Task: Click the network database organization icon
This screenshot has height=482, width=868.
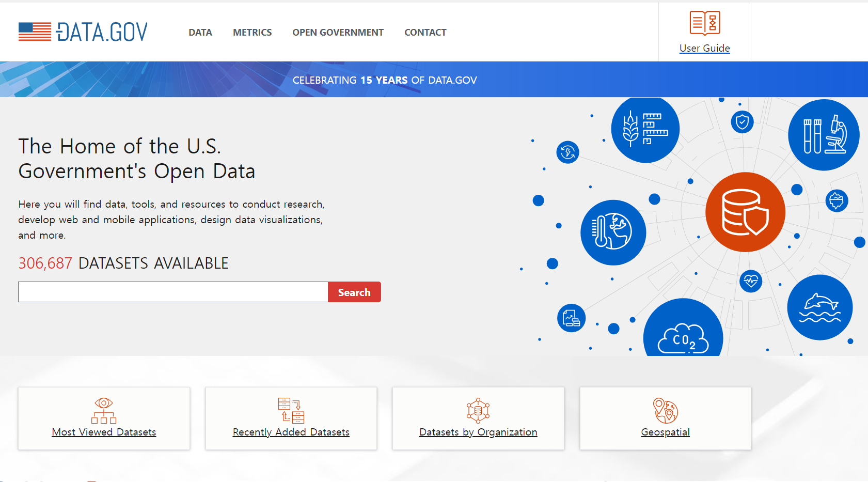Action: (x=478, y=411)
